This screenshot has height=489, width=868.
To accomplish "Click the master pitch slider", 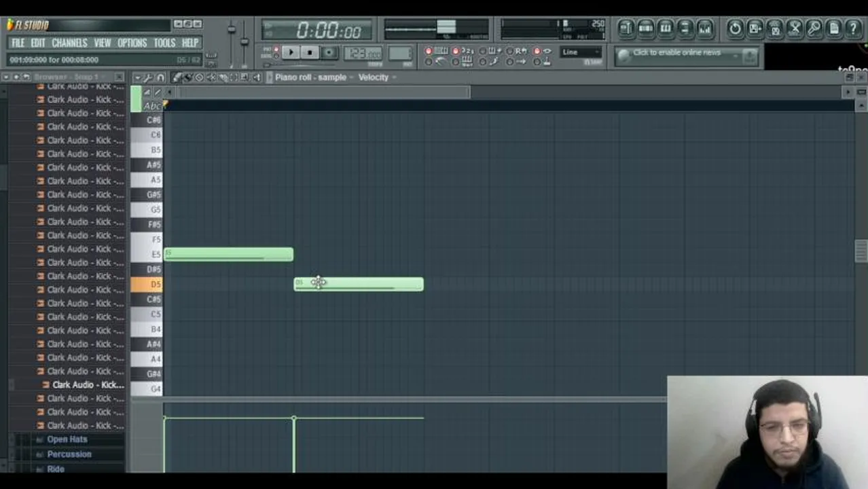I will (x=245, y=42).
